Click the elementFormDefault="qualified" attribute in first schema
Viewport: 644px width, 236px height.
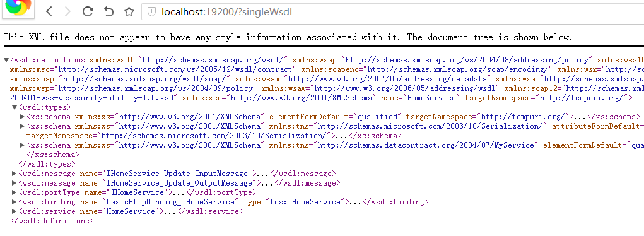point(336,117)
